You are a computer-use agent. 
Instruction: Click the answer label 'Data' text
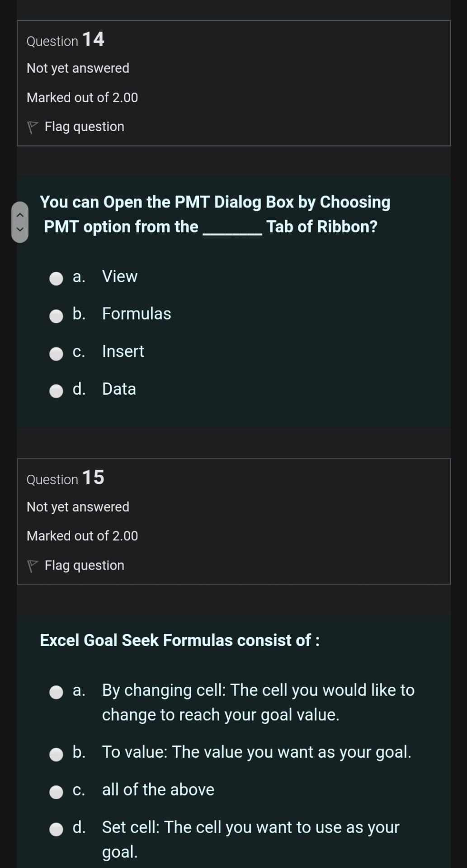click(119, 389)
